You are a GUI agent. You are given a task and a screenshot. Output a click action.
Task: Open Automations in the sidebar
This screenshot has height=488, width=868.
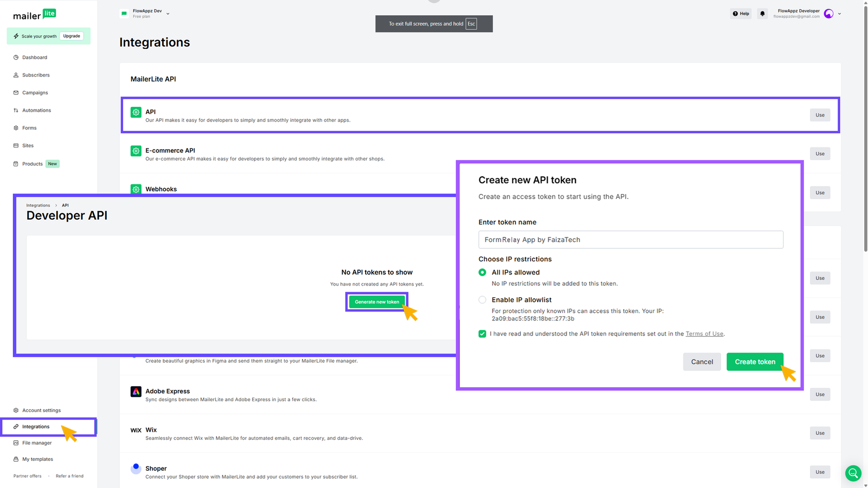(x=36, y=110)
